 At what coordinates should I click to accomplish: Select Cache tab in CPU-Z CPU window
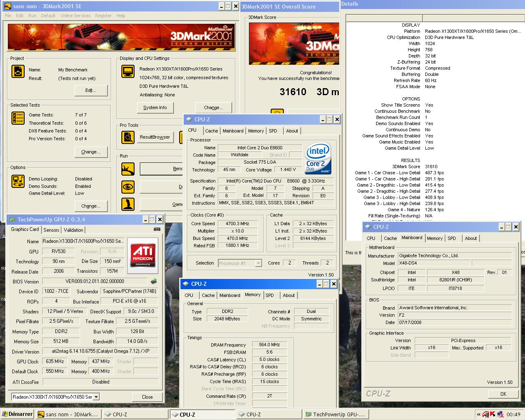[212, 131]
